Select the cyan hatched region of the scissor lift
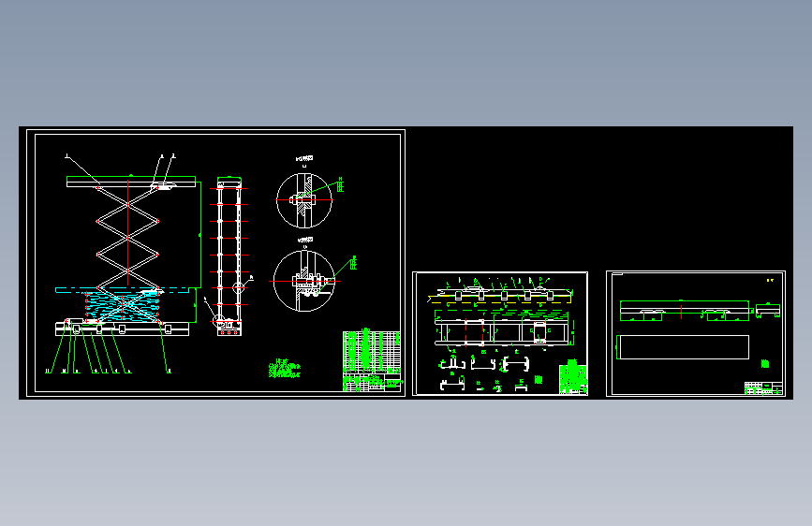This screenshot has height=526, width=812. click(123, 306)
